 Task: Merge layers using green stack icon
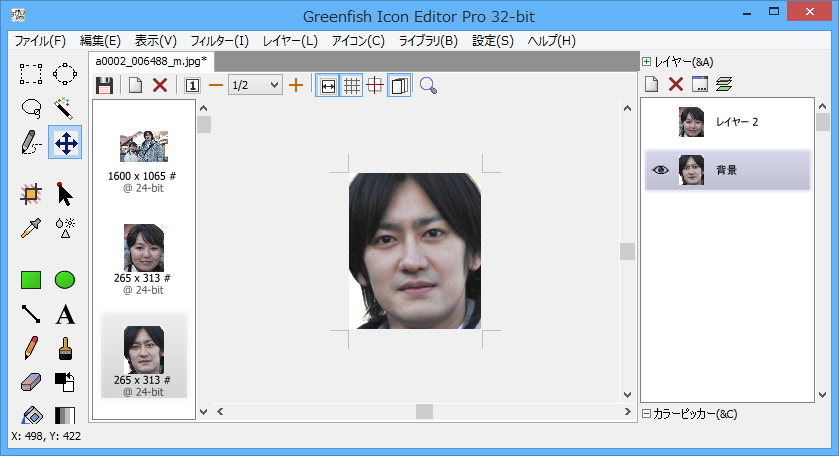point(724,84)
